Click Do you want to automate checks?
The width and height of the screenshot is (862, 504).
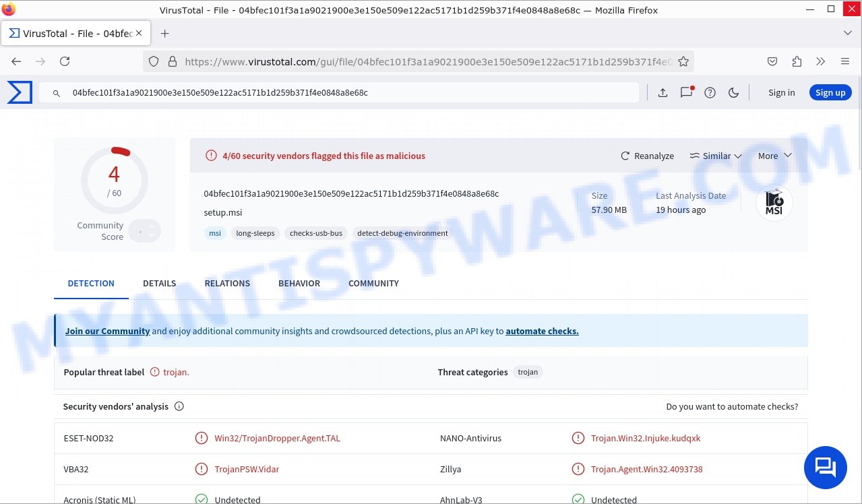(x=732, y=406)
